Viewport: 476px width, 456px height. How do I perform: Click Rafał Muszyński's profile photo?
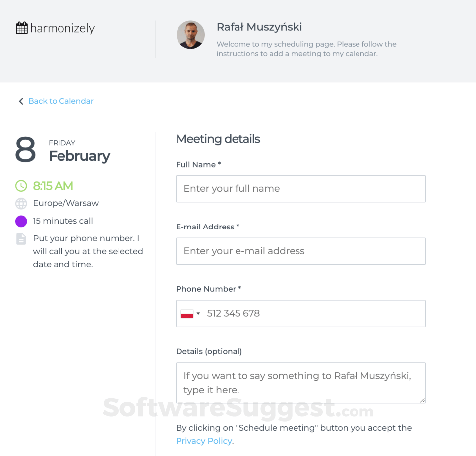[x=190, y=35]
